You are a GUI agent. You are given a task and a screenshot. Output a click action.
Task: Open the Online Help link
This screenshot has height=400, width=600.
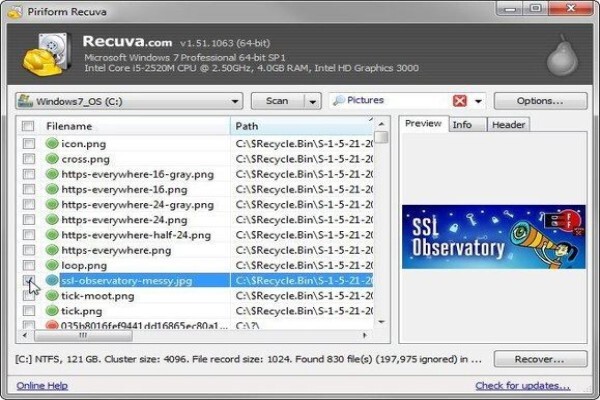click(42, 385)
